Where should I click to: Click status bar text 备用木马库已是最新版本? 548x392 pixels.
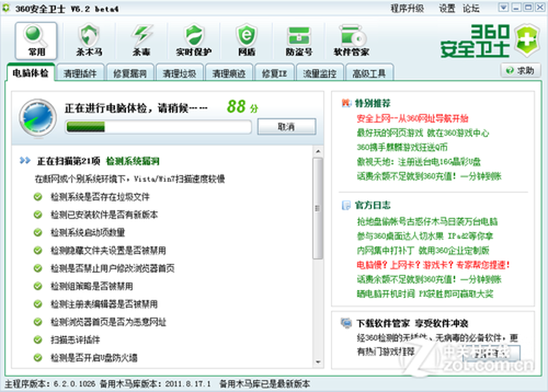(x=264, y=384)
